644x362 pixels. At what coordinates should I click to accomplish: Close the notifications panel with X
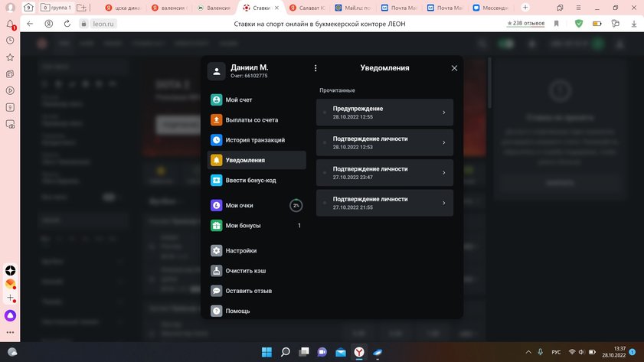click(454, 68)
